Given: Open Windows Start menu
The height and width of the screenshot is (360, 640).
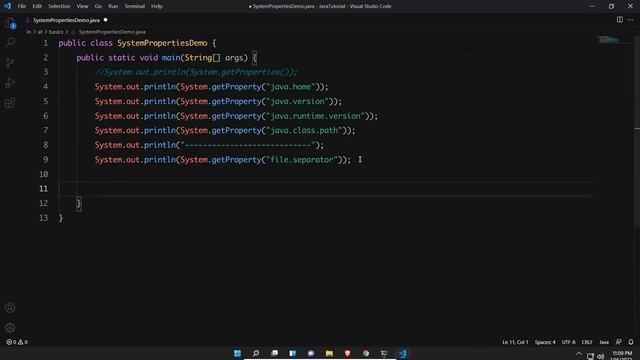Looking at the screenshot, I should click(237, 353).
